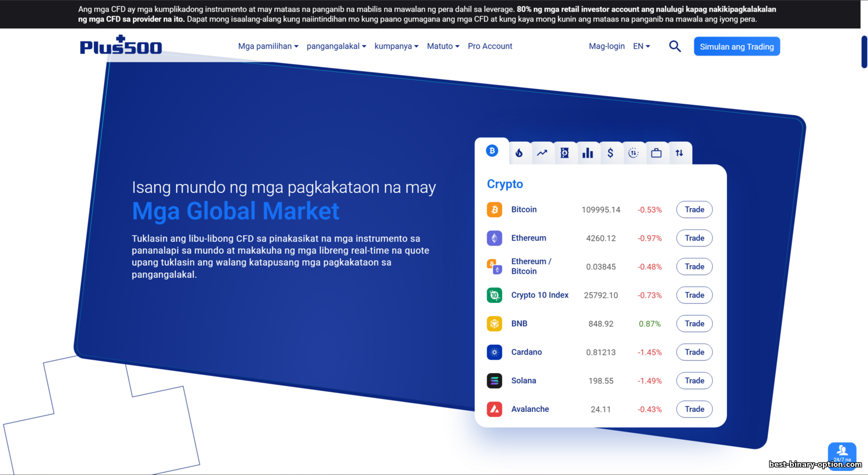Screen dimensions: 868x475
Task: Open the dollar sign forex tab
Action: (x=610, y=153)
